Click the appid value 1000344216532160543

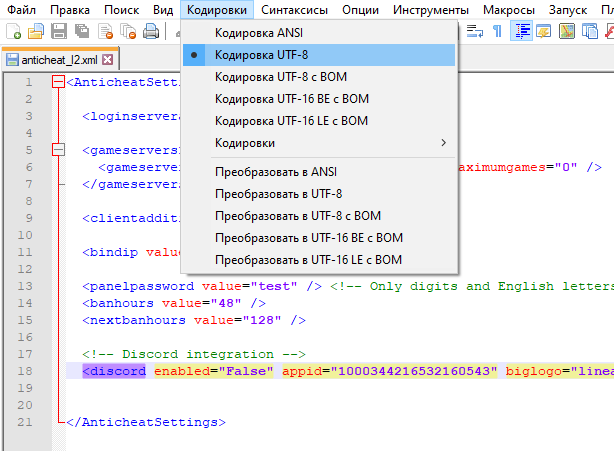(414, 371)
